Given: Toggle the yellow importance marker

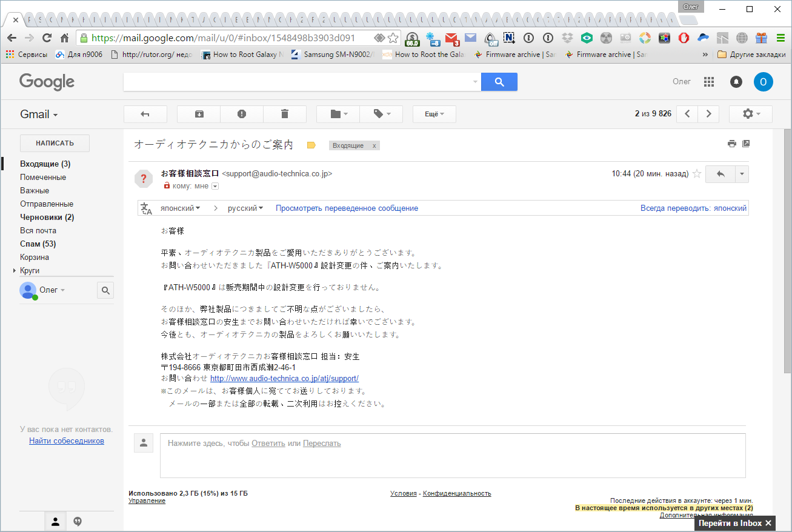Looking at the screenshot, I should (x=311, y=145).
